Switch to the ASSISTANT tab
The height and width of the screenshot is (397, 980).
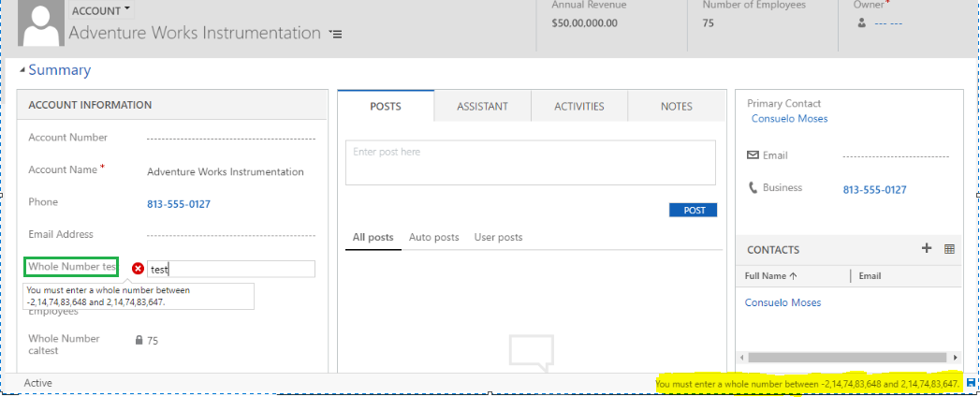pyautogui.click(x=482, y=107)
